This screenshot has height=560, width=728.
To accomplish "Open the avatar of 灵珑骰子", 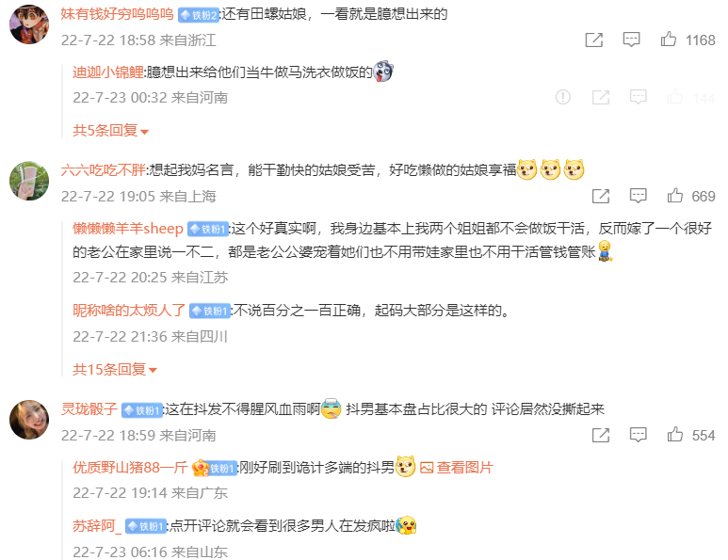I will tap(29, 420).
